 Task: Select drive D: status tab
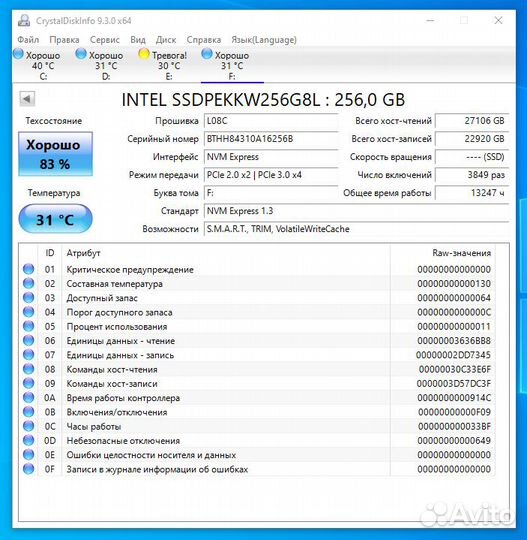pos(101,65)
